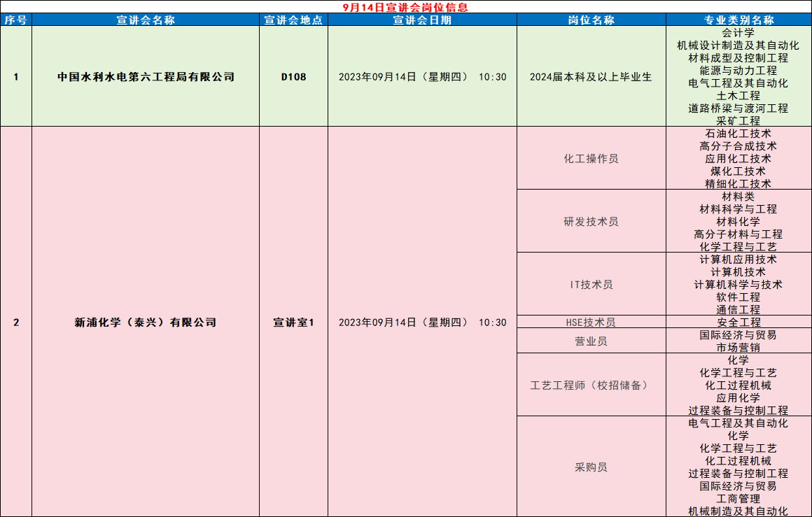Select the '序号' column header
Viewport: 812px width, 517px height.
pyautogui.click(x=15, y=20)
